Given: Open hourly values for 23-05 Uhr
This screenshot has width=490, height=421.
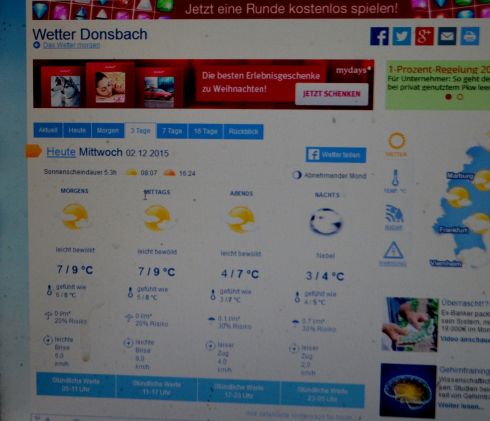Looking at the screenshot, I should pyautogui.click(x=322, y=395).
